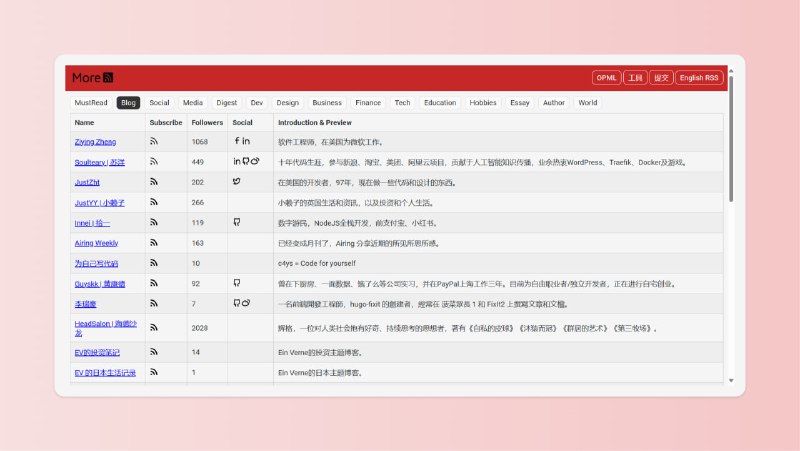
Task: Click Innei's GitHub icon
Action: coord(237,222)
